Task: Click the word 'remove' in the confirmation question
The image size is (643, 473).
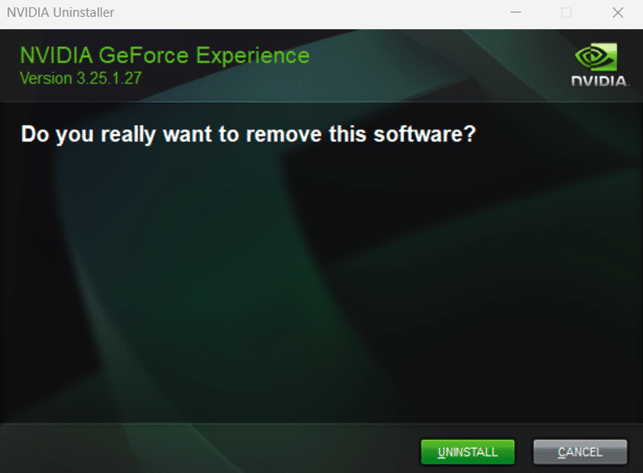Action: (284, 135)
